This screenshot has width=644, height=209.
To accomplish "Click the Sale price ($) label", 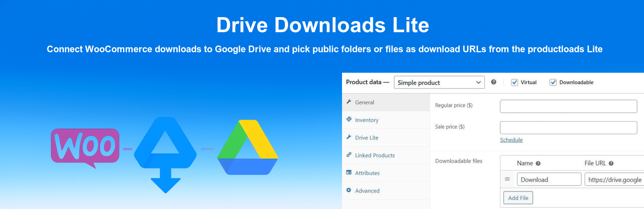I will 450,127.
